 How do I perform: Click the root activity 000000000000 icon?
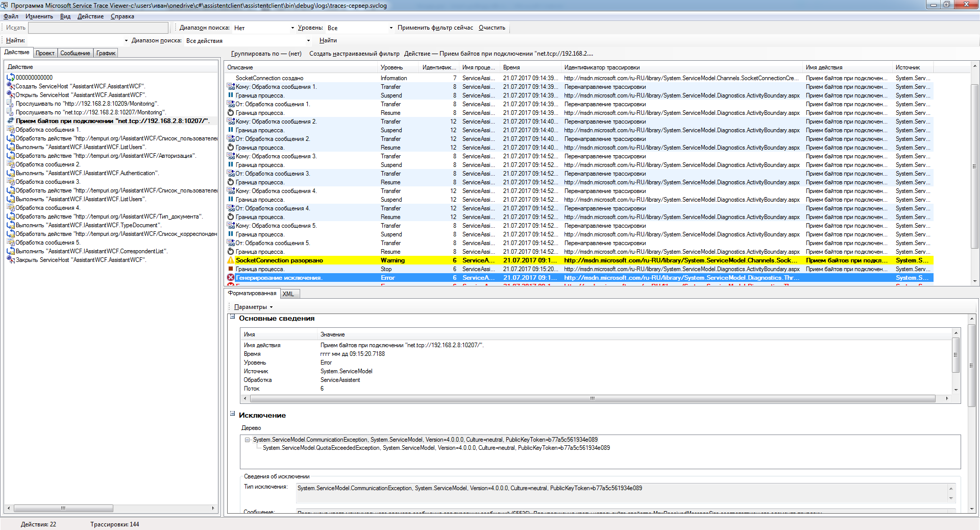tap(11, 78)
